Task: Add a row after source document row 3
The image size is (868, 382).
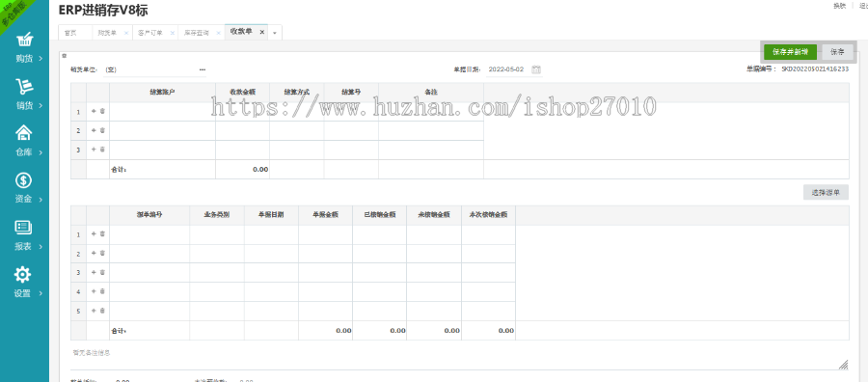Action: pos(94,272)
